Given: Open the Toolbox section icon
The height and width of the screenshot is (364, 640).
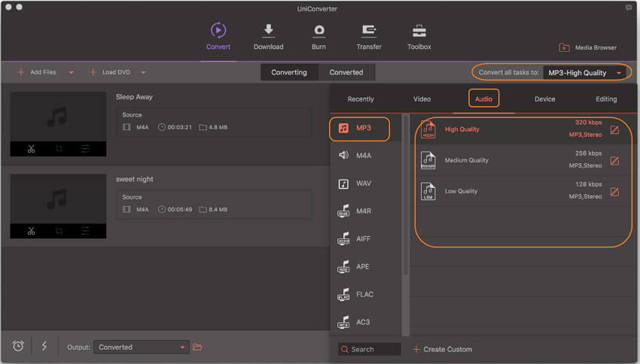Looking at the screenshot, I should click(x=419, y=31).
